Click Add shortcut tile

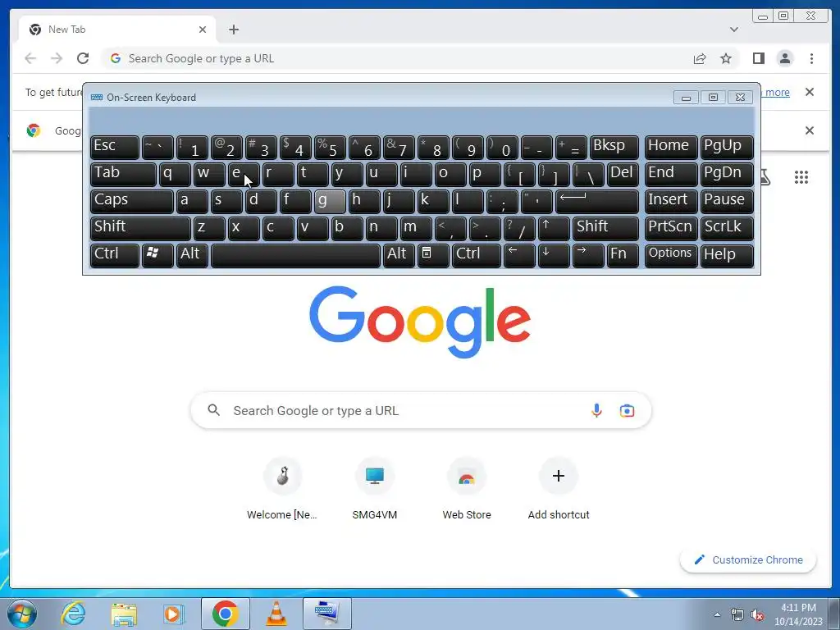[x=558, y=488]
